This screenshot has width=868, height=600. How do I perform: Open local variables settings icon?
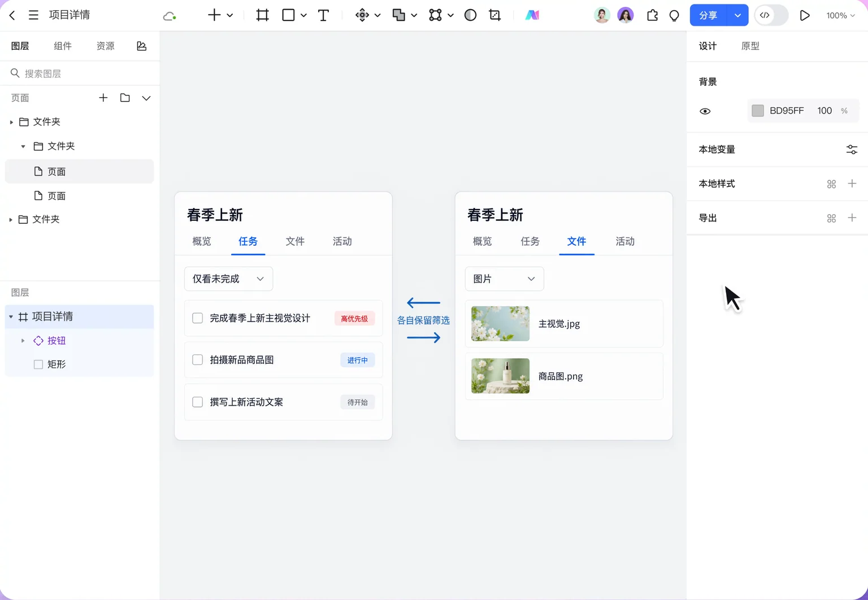point(852,150)
